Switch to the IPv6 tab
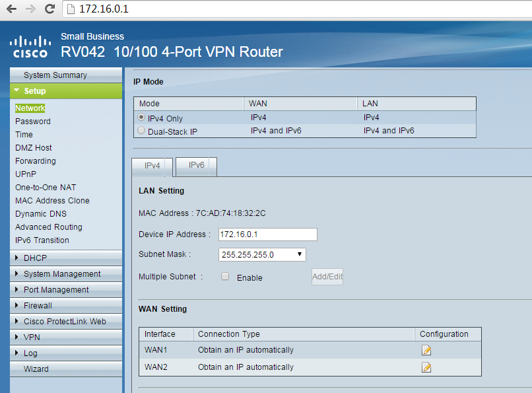The width and height of the screenshot is (532, 393). point(196,166)
